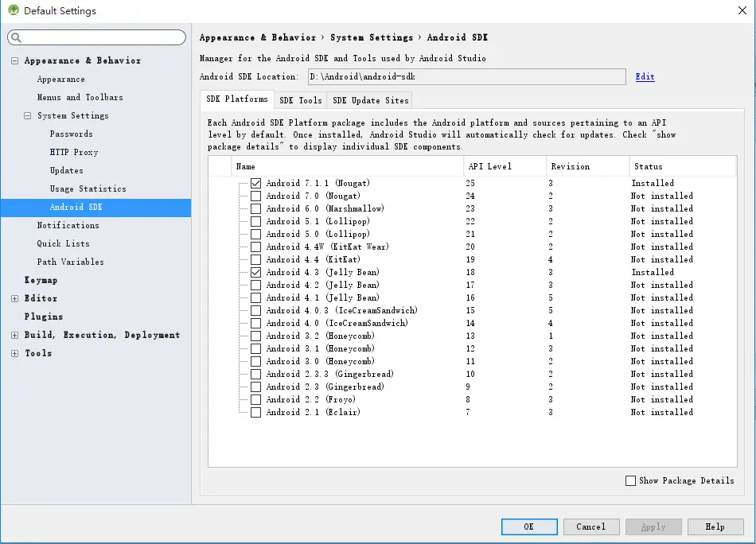The image size is (756, 544).
Task: Open HTTP Proxy settings
Action: point(74,152)
